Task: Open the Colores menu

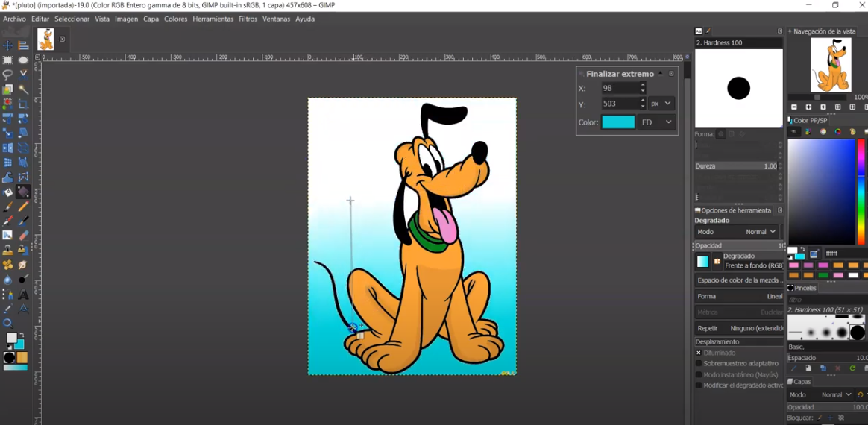Action: pos(175,19)
